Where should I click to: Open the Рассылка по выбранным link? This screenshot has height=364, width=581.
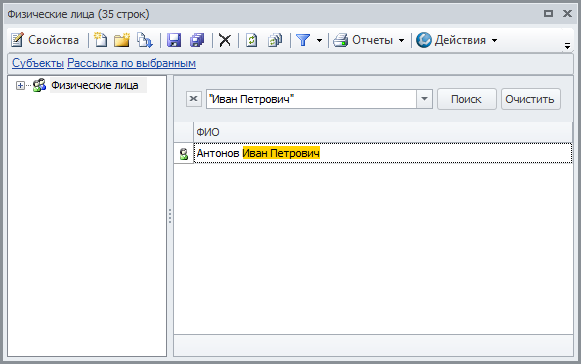(x=132, y=63)
